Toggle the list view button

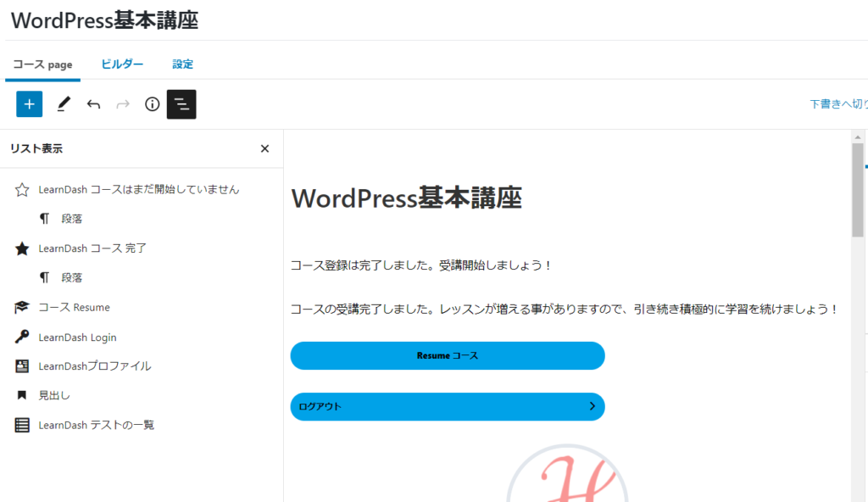click(181, 104)
